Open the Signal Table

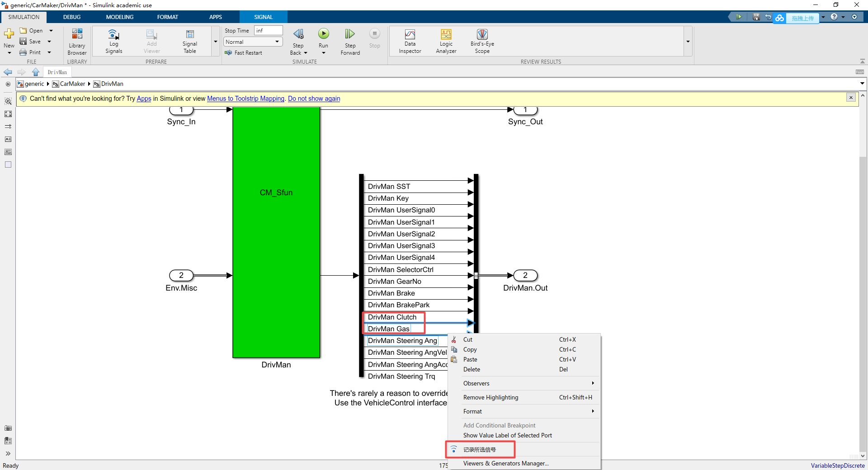[x=189, y=41]
